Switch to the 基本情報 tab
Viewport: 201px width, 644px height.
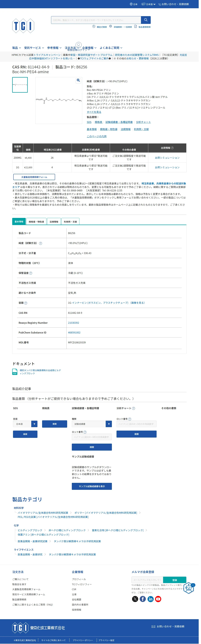[19, 224]
